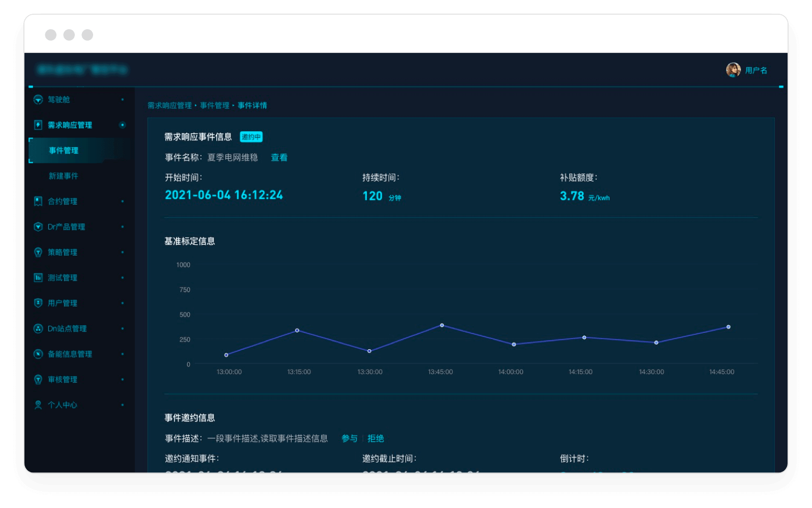Click the 驾驶舱 sidebar icon
The image size is (812, 508).
[38, 100]
